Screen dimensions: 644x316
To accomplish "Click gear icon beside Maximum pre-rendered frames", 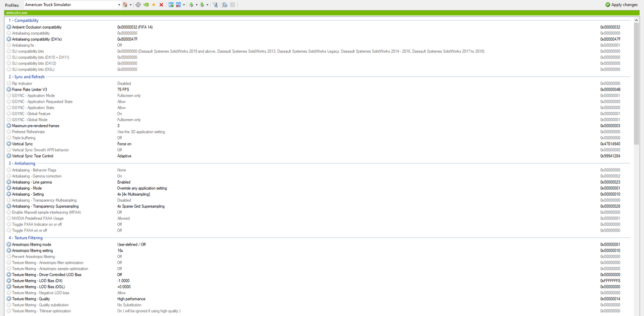I will (9, 126).
